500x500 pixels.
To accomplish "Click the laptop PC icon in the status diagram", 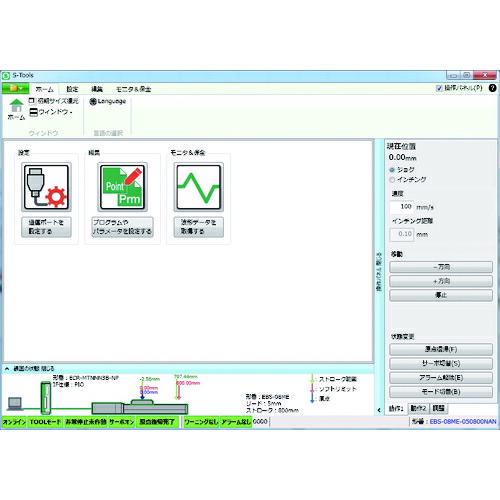I will (x=15, y=404).
